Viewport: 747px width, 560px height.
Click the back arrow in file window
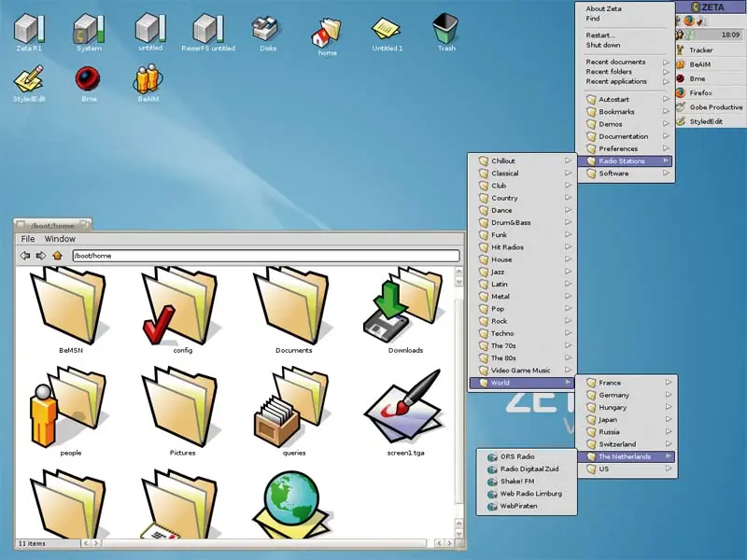[x=25, y=256]
